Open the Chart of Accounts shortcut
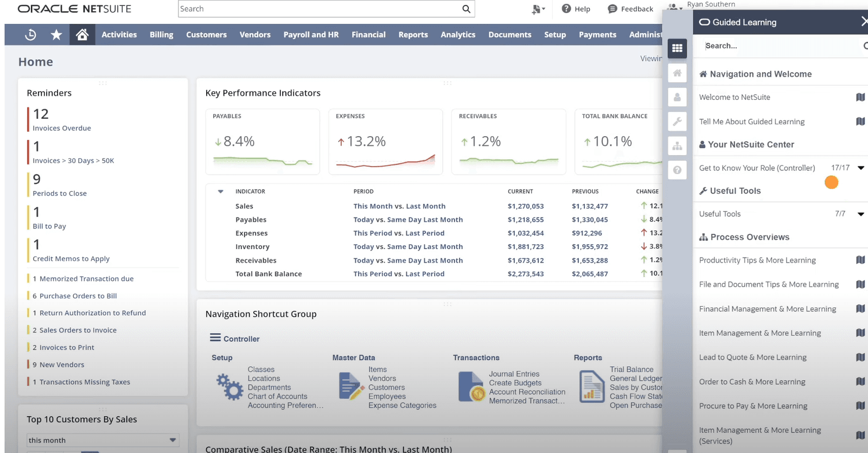This screenshot has width=868, height=453. click(277, 397)
